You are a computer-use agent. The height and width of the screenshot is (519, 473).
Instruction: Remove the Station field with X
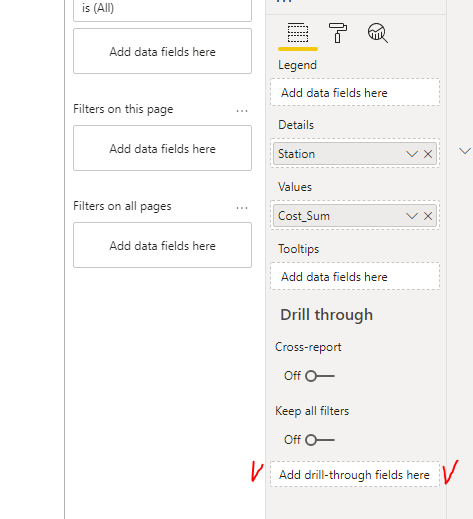[428, 154]
